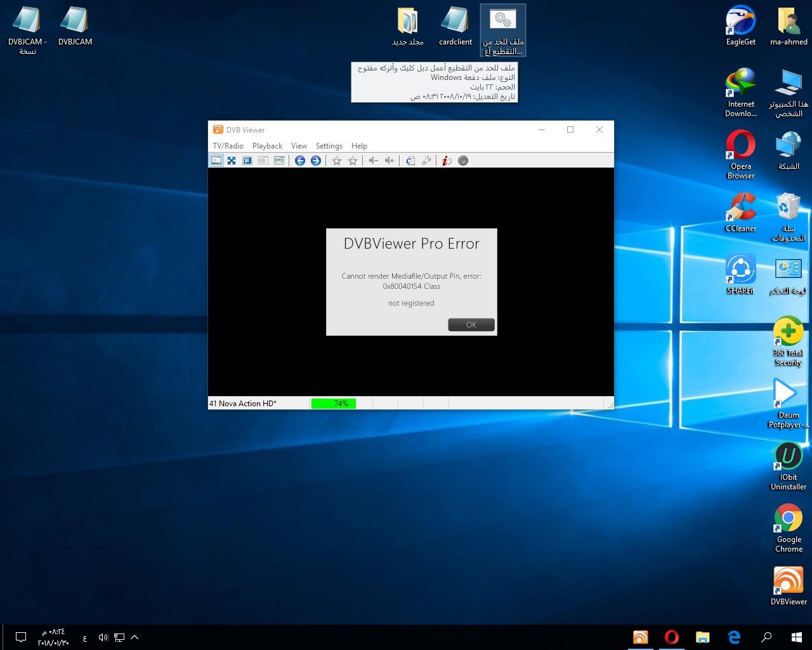Select the highlighted batch file ملف للحد من التقطيع
The height and width of the screenshot is (650, 812).
(x=503, y=30)
